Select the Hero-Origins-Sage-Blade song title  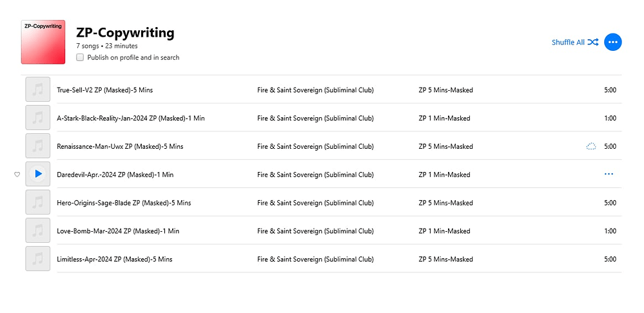coord(124,203)
